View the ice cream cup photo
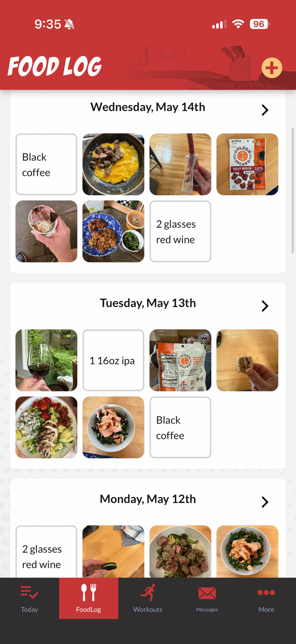Image resolution: width=296 pixels, height=644 pixels. pos(46,231)
